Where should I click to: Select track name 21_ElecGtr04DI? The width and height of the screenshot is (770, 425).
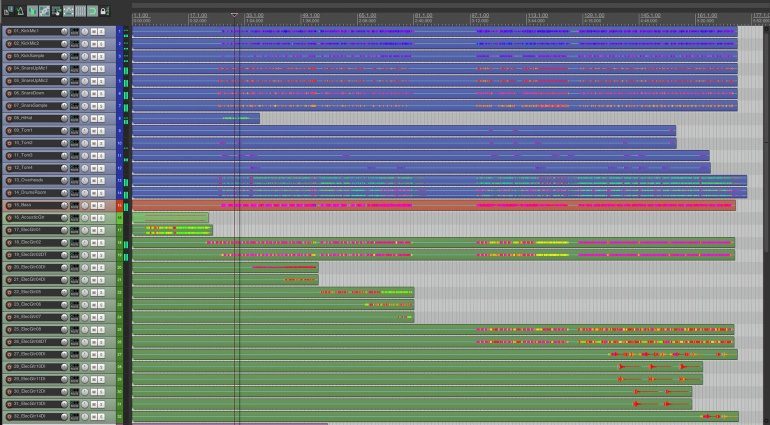pyautogui.click(x=29, y=280)
